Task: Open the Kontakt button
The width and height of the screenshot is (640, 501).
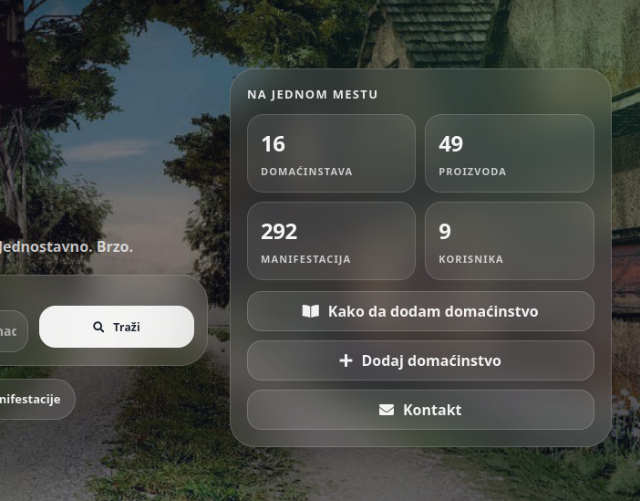Action: (x=420, y=410)
